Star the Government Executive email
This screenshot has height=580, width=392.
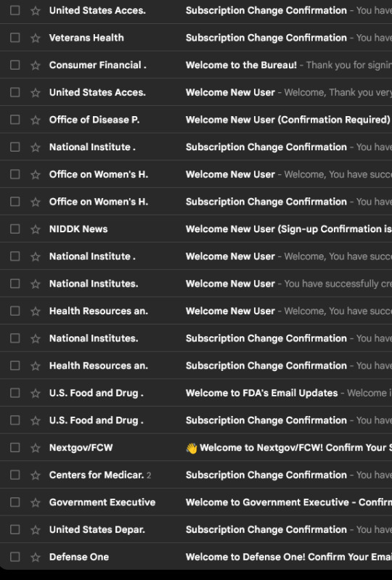point(36,503)
